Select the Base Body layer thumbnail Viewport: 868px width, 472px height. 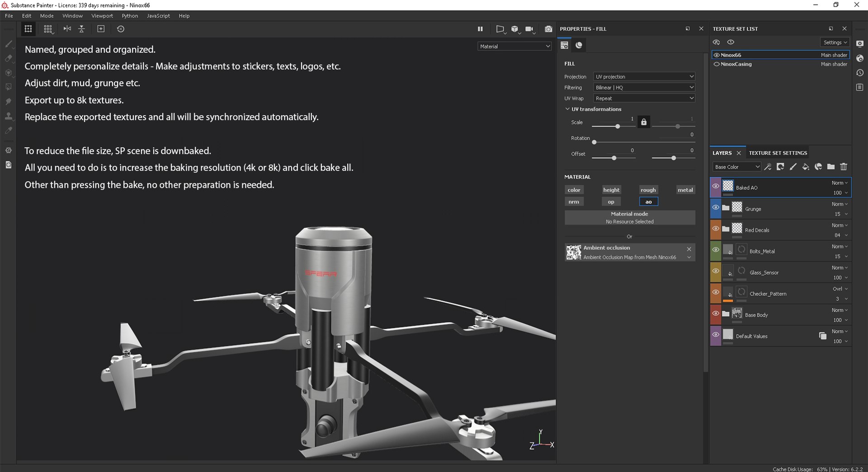click(737, 313)
